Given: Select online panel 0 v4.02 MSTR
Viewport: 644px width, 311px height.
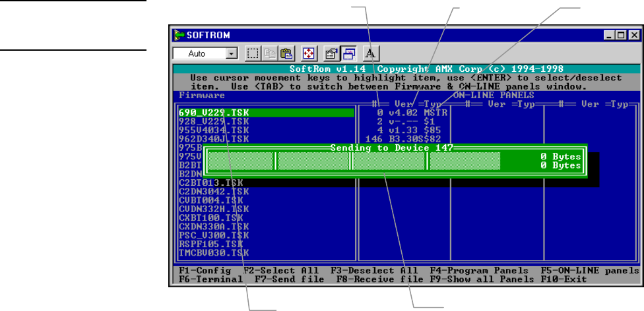Looking at the screenshot, I should tap(412, 113).
